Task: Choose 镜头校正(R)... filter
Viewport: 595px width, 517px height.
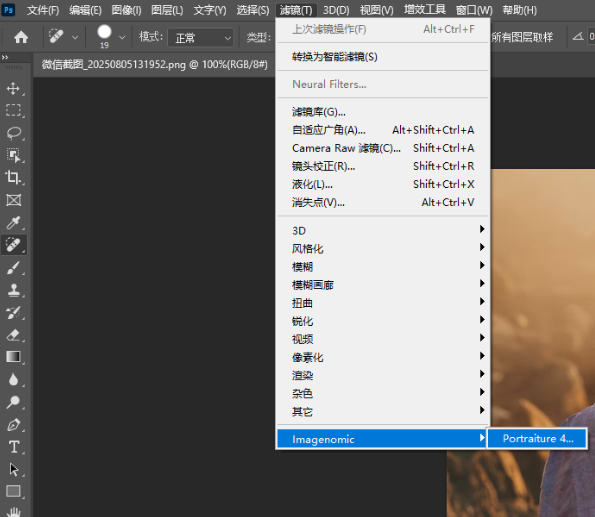Action: [383, 166]
